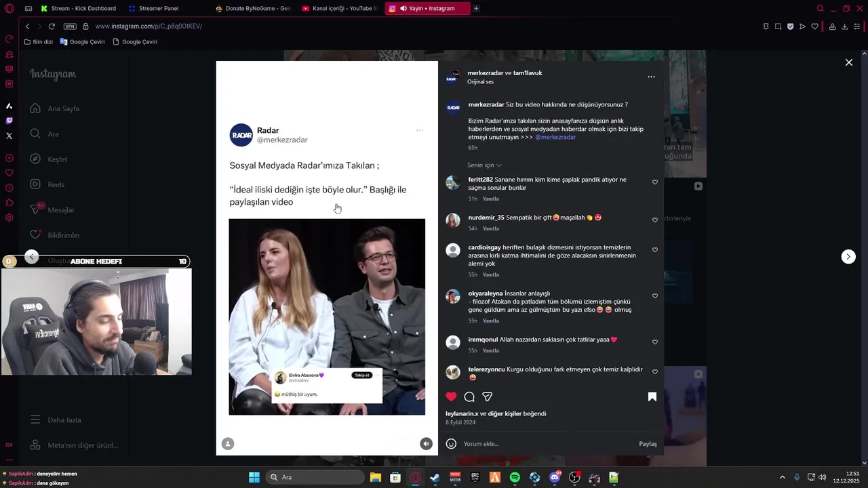Image resolution: width=868 pixels, height=488 pixels.
Task: Switch to the Donate ByNoGame tab
Action: pyautogui.click(x=253, y=9)
